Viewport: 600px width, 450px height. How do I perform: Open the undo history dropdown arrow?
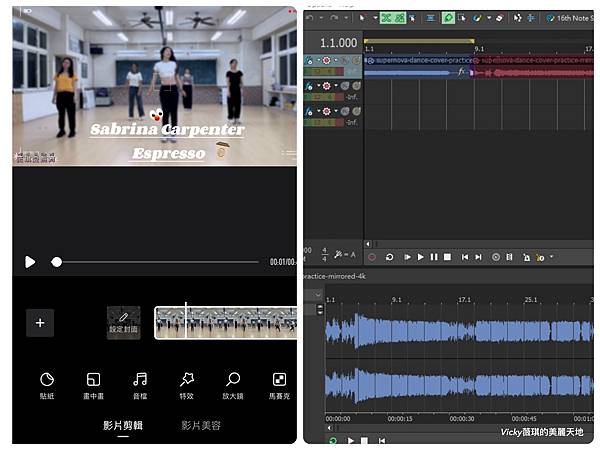click(x=321, y=18)
